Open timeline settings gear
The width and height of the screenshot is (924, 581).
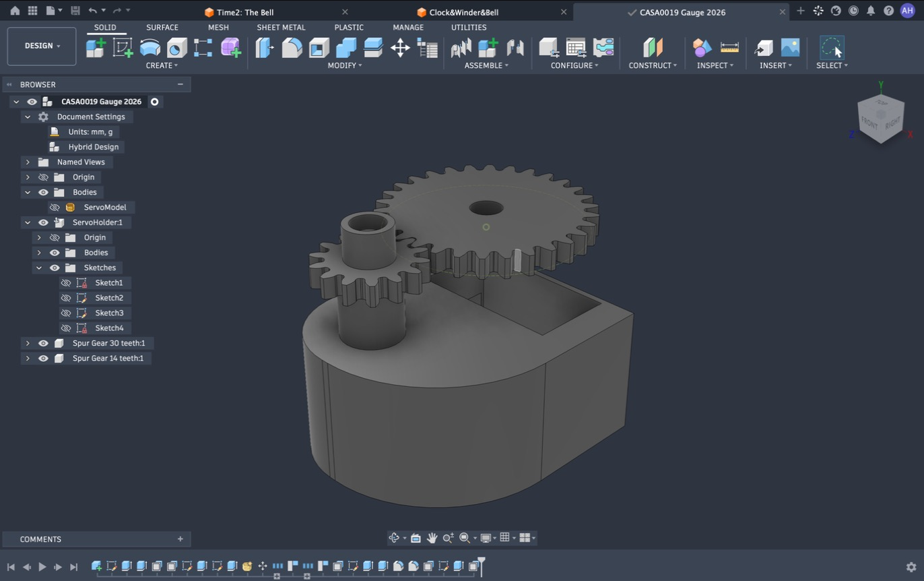coord(911,568)
